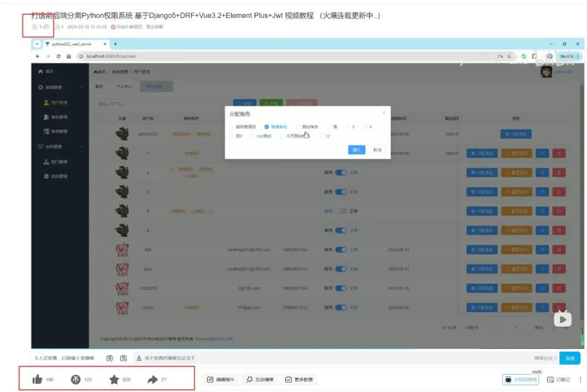Toggle status switch for user marry
The width and height of the screenshot is (587, 392).
pyautogui.click(x=341, y=307)
